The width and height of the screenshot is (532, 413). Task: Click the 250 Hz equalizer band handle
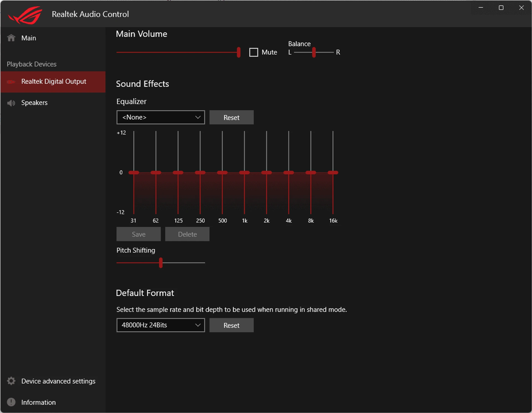click(200, 173)
